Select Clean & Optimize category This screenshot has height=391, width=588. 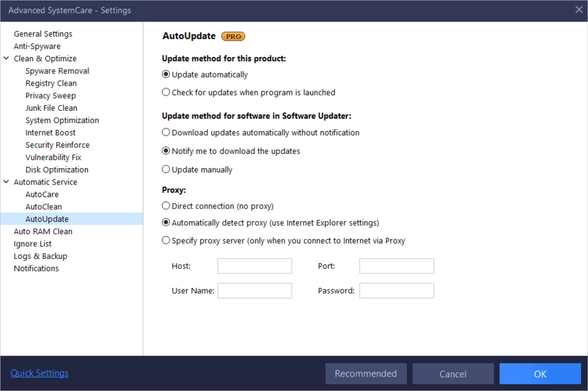45,58
